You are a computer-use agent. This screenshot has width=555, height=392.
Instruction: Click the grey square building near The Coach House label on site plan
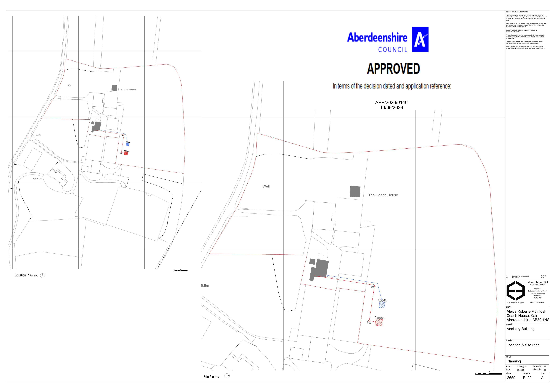coord(355,192)
